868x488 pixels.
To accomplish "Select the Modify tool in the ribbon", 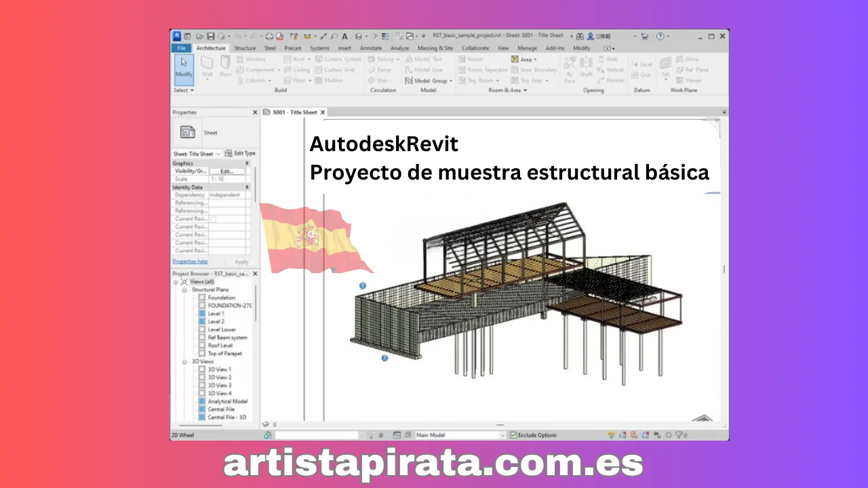I will [184, 69].
